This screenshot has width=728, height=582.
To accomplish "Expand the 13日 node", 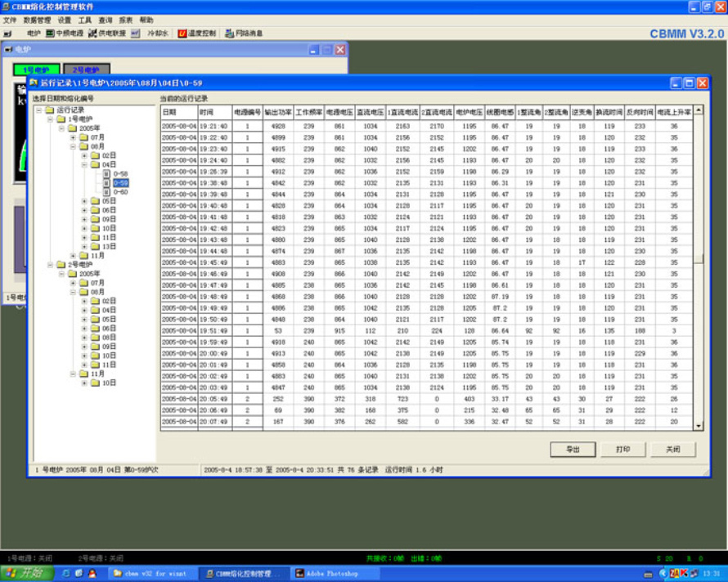I will [x=84, y=246].
